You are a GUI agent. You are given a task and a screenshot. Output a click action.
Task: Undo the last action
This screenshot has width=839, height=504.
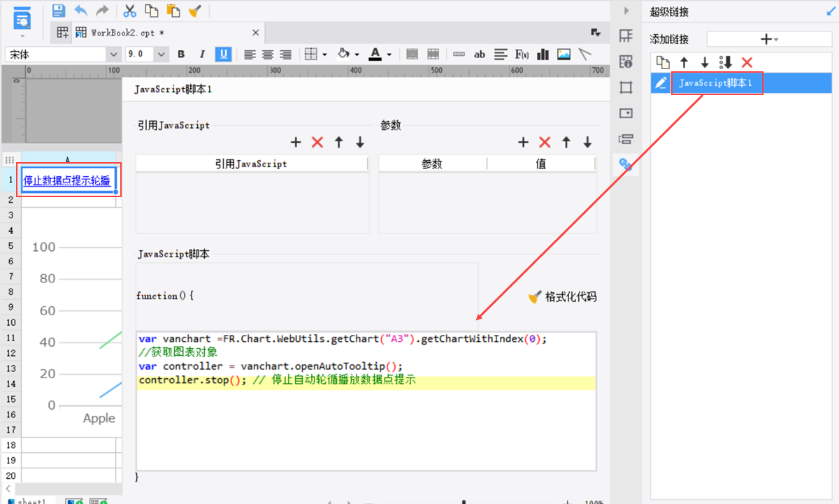pos(81,10)
